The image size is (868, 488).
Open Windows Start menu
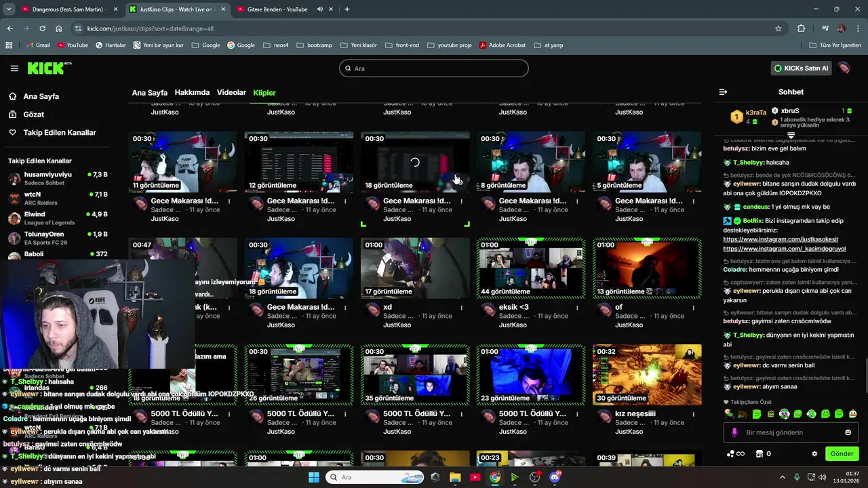[x=314, y=477]
